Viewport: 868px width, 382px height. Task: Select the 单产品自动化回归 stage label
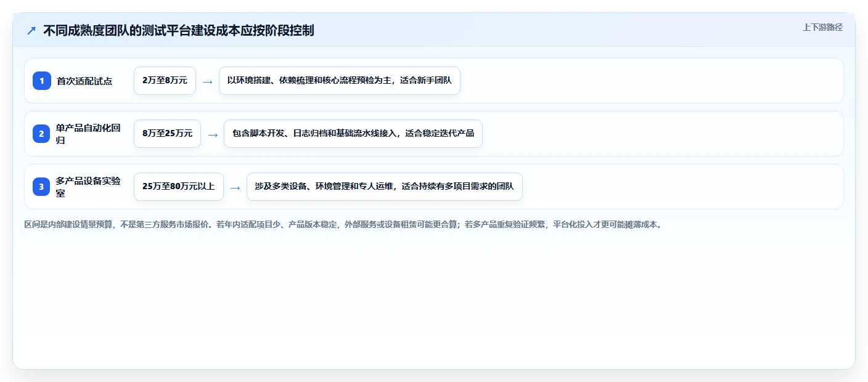click(88, 134)
